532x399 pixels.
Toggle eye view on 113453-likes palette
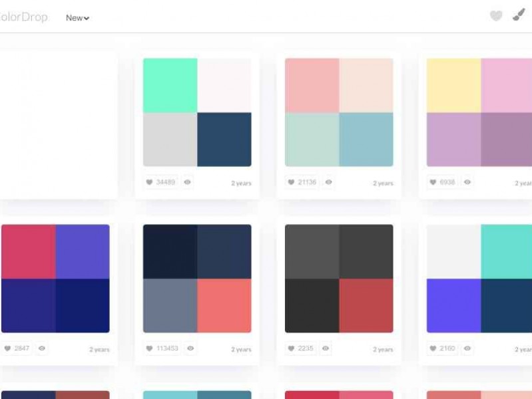pos(190,348)
